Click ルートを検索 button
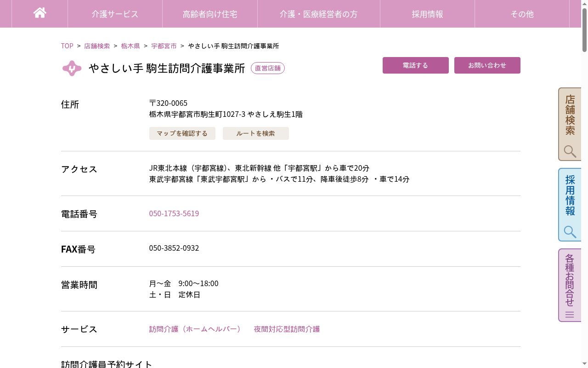The height and width of the screenshot is (368, 588). tap(256, 133)
